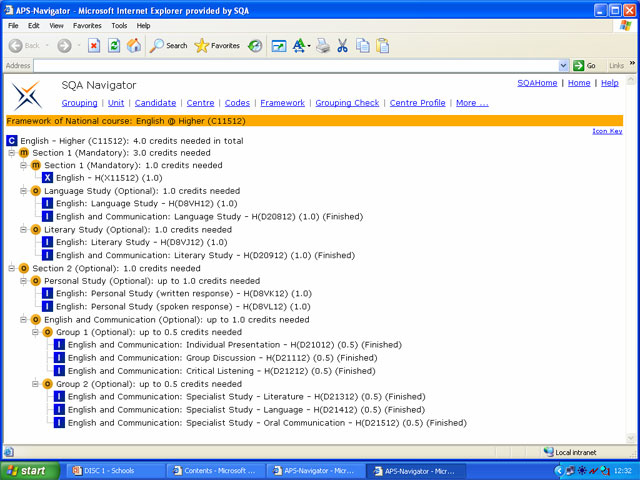This screenshot has width=640, height=480.
Task: Click the Back arrow button
Action: (24, 46)
